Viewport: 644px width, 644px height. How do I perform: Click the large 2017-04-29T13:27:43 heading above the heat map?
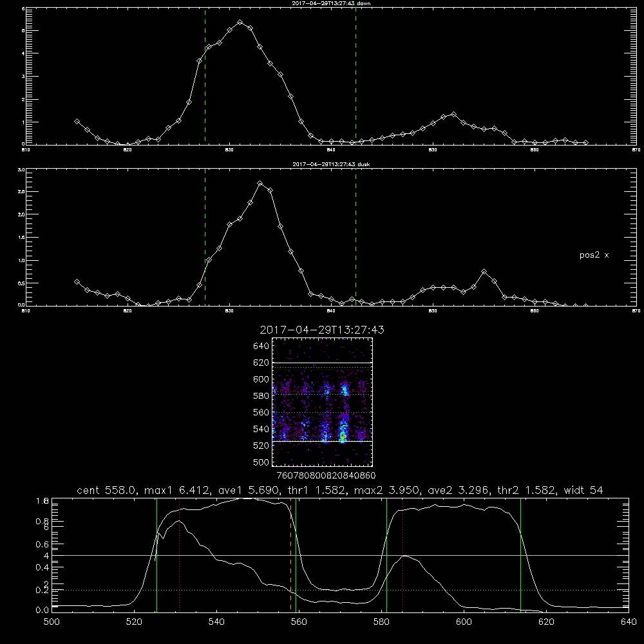click(x=322, y=330)
